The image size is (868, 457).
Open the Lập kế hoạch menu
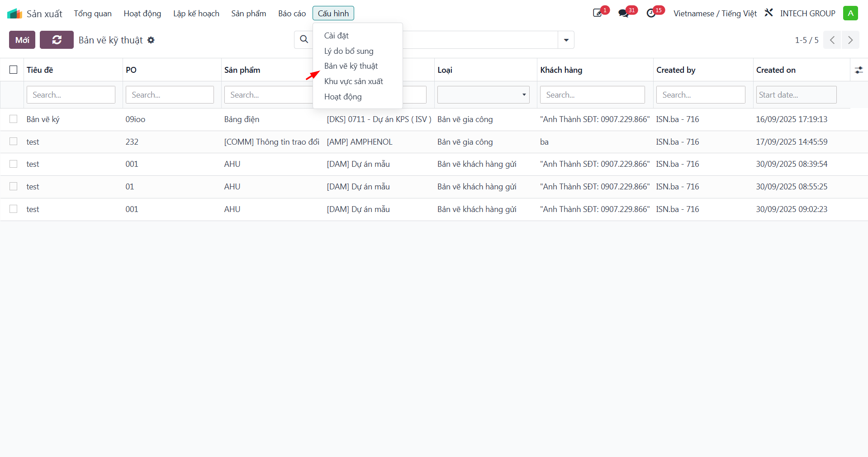(196, 14)
